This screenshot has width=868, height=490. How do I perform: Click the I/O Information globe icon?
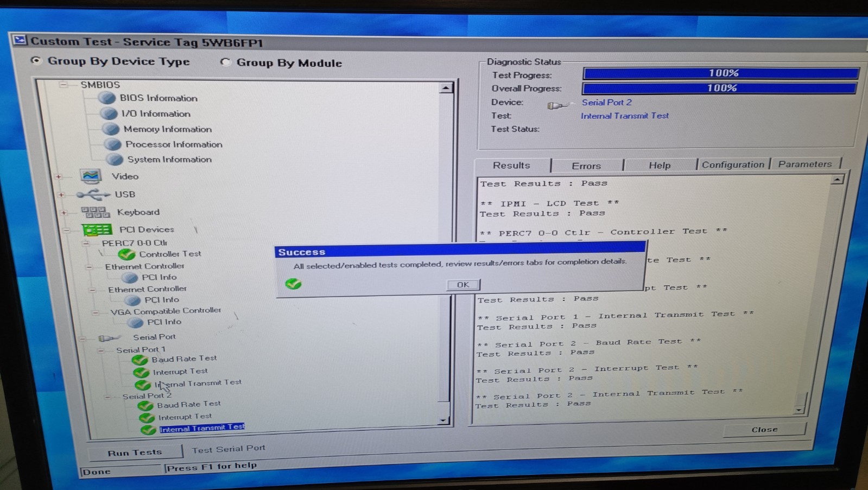[109, 113]
